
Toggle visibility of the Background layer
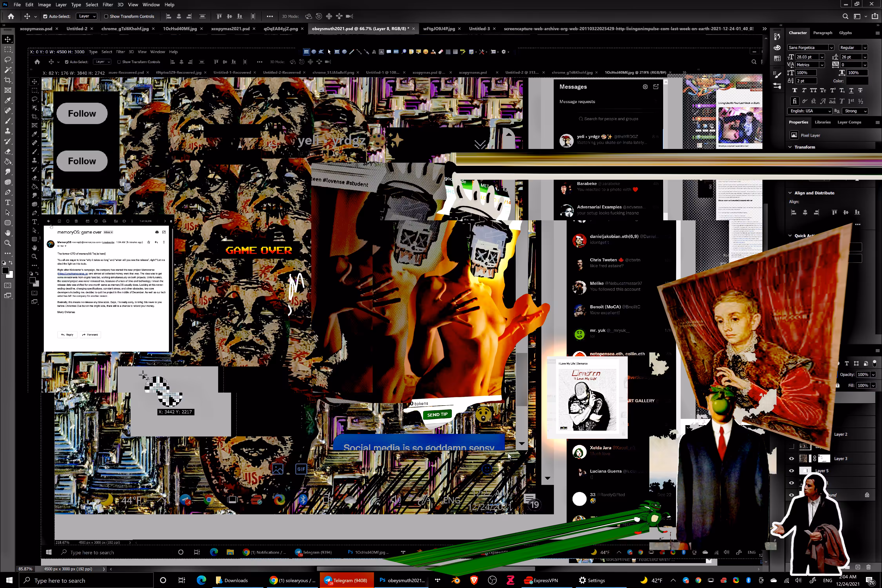[791, 495]
